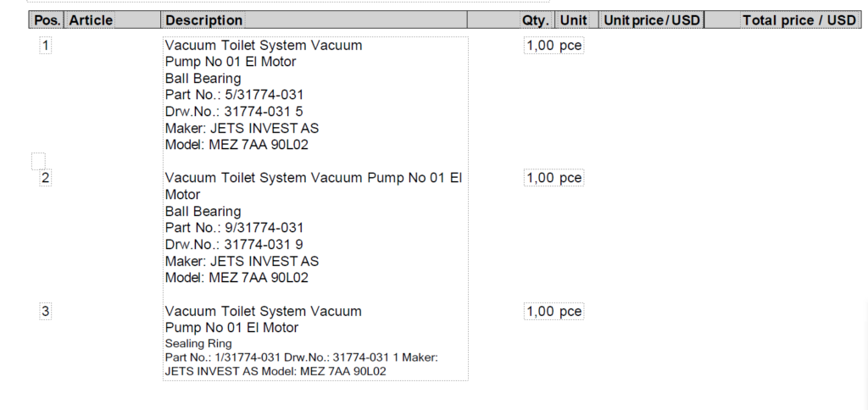The width and height of the screenshot is (868, 410).
Task: Select the Qty. column header
Action: click(536, 20)
